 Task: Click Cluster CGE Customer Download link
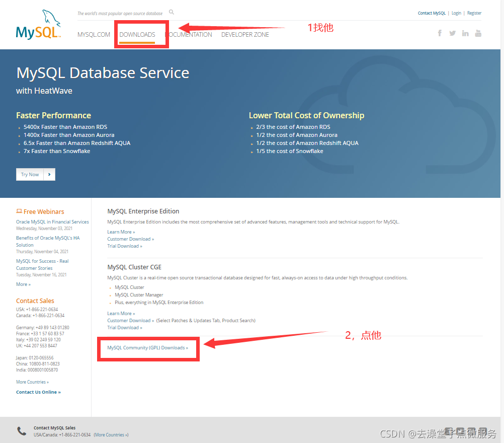pos(130,321)
